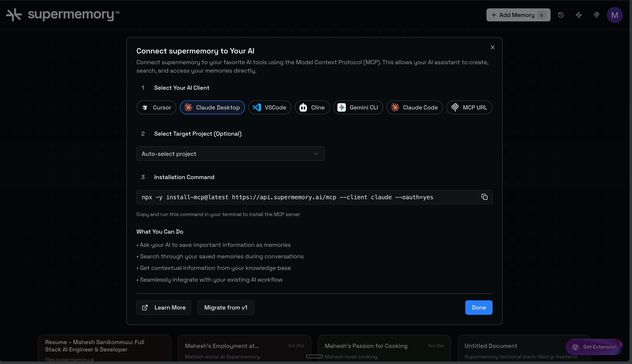Choose the Claude Code client
This screenshot has width=632, height=364.
coord(414,108)
